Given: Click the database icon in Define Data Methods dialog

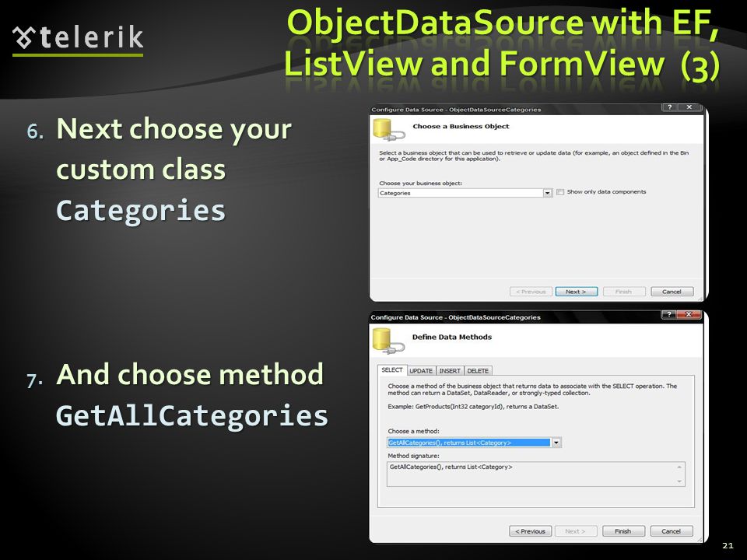Looking at the screenshot, I should 389,341.
